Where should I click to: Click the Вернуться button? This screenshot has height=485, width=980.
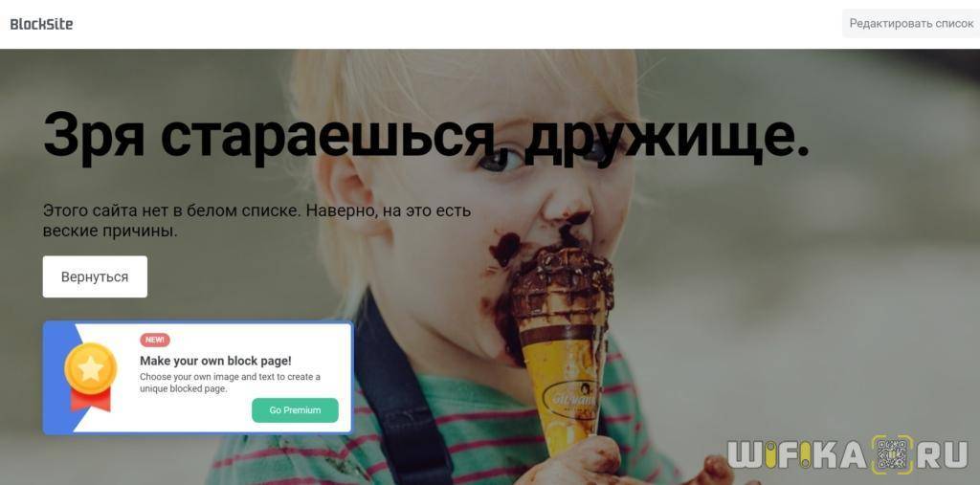pyautogui.click(x=95, y=276)
